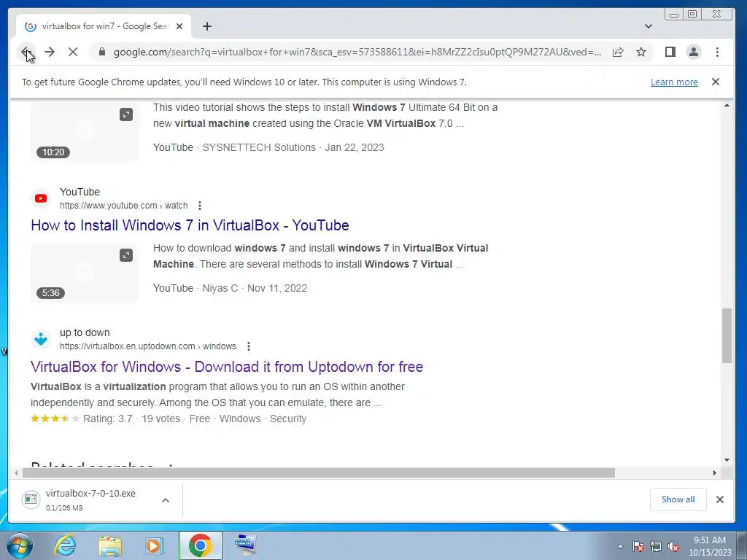The image size is (747, 560).
Task: Click Rating: 3.7 text in Uptodown result
Action: [x=108, y=419]
